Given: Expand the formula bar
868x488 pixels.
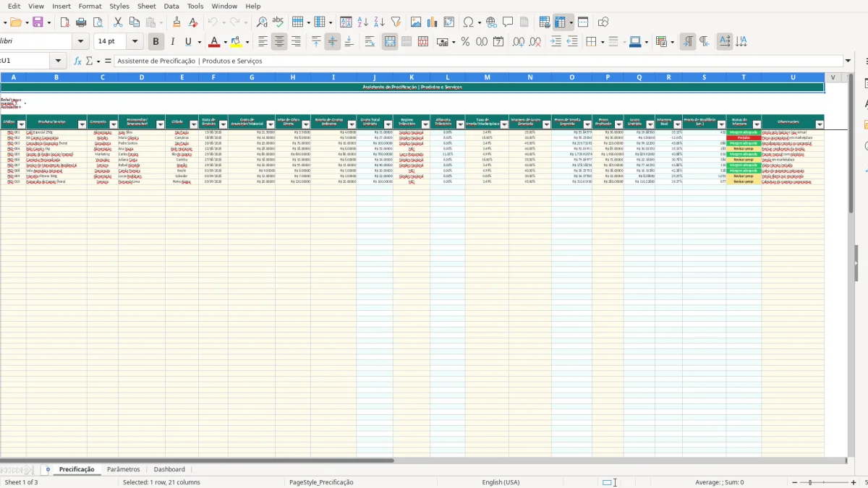Looking at the screenshot, I should [x=848, y=61].
